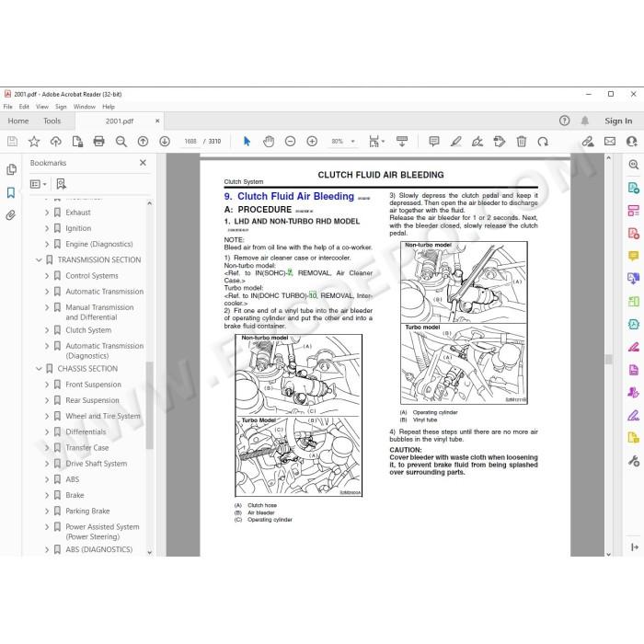The width and height of the screenshot is (644, 644).
Task: Collapse CHASSIS SECTION bookmark
Action: click(39, 369)
